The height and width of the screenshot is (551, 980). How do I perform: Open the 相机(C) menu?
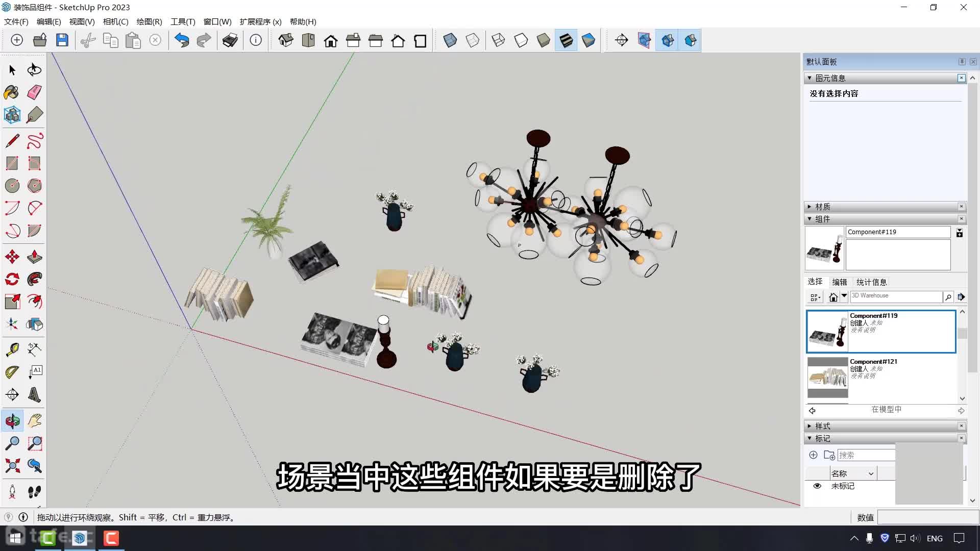click(x=116, y=21)
